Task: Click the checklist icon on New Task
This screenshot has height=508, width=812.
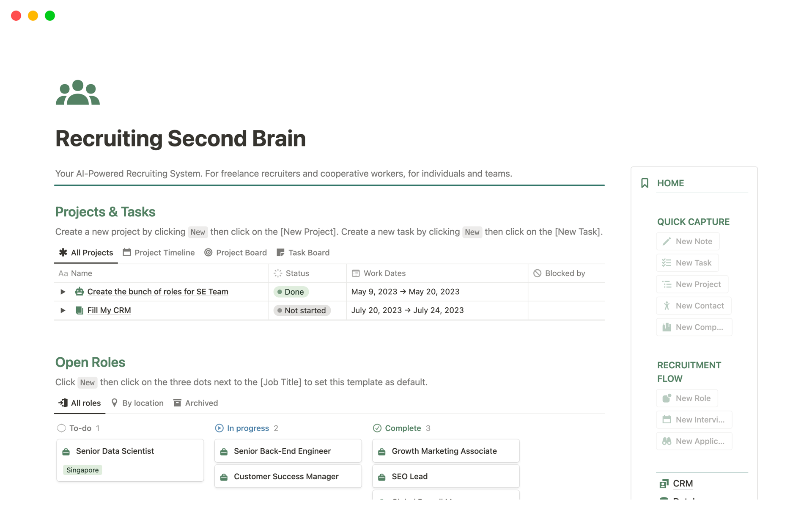Action: click(667, 263)
